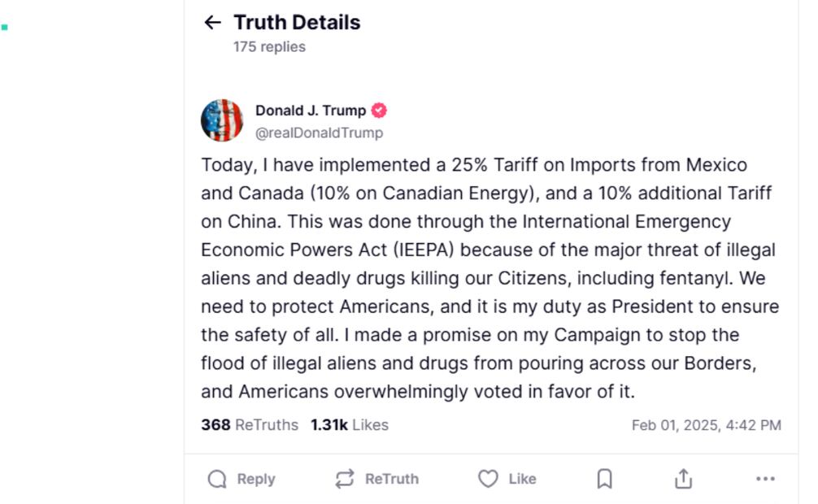Click the ReTruth arrows icon
The width and height of the screenshot is (818, 504).
click(x=345, y=479)
